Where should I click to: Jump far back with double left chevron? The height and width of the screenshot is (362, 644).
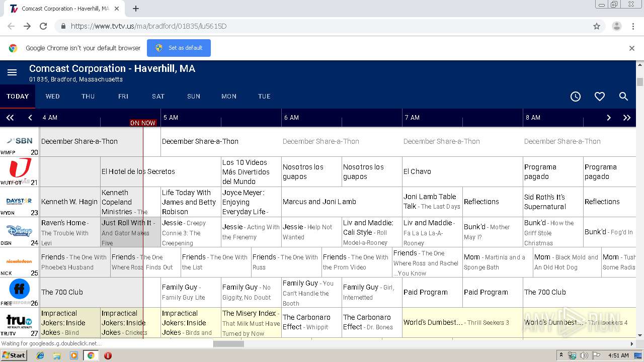point(10,118)
